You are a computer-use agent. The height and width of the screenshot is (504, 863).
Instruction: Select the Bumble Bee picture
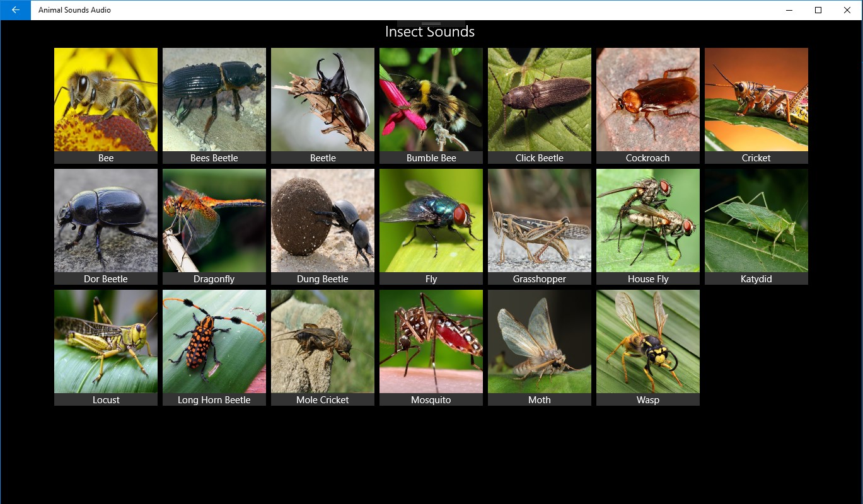coord(431,100)
